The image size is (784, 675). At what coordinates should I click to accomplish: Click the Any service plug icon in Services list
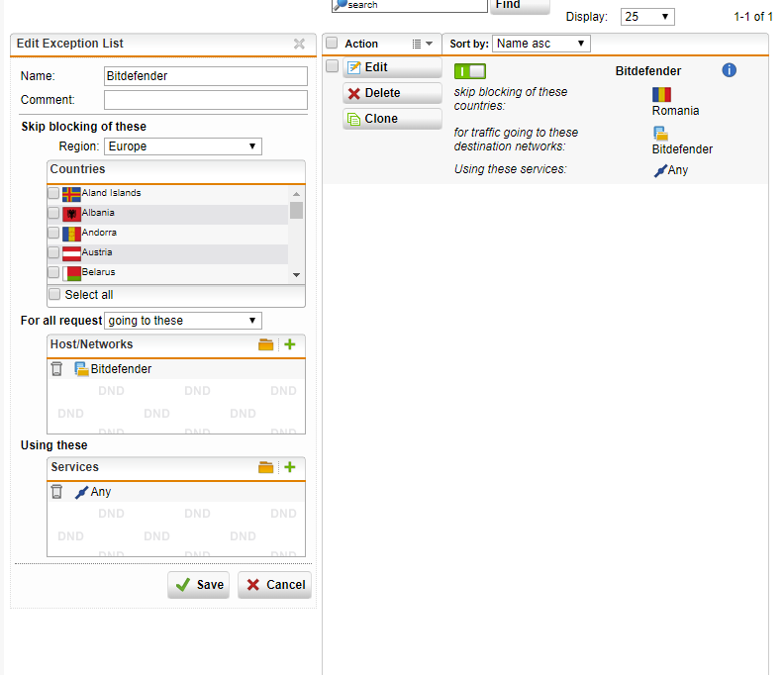tap(81, 493)
